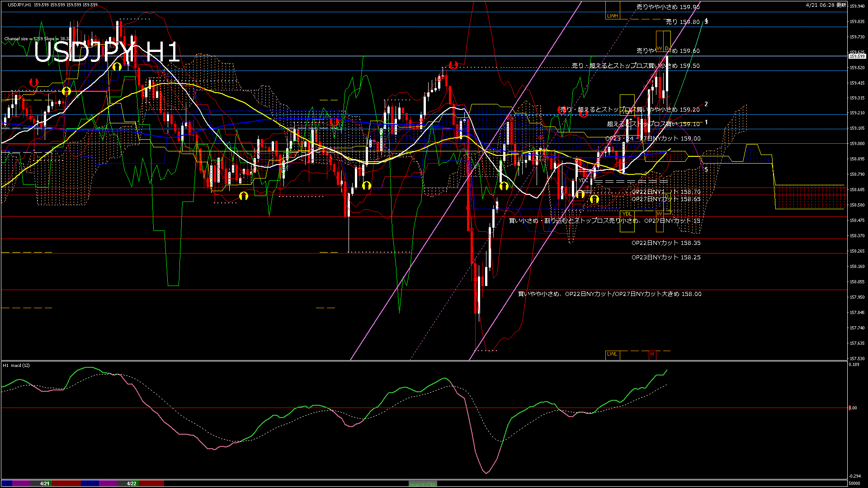Click the YDC label on the chart
The width and height of the screenshot is (868, 488).
(x=583, y=180)
